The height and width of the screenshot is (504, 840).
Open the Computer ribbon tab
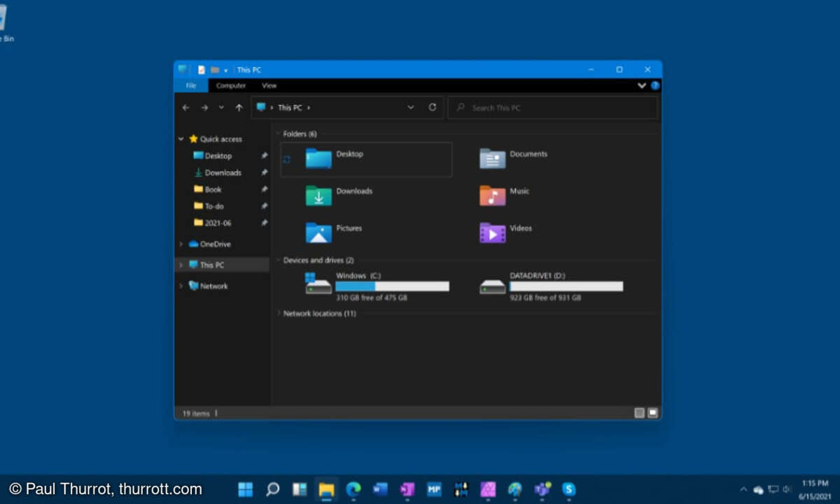[x=231, y=85]
